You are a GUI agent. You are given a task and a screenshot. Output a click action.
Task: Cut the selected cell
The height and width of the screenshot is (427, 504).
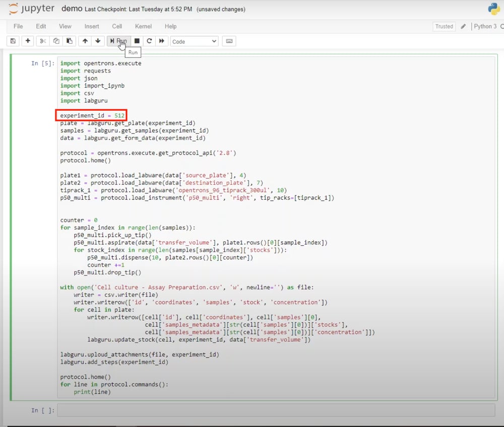pos(43,41)
